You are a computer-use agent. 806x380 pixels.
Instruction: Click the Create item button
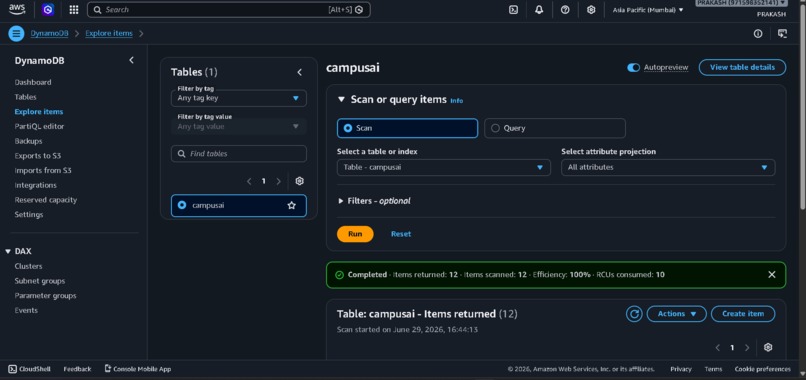(x=743, y=314)
